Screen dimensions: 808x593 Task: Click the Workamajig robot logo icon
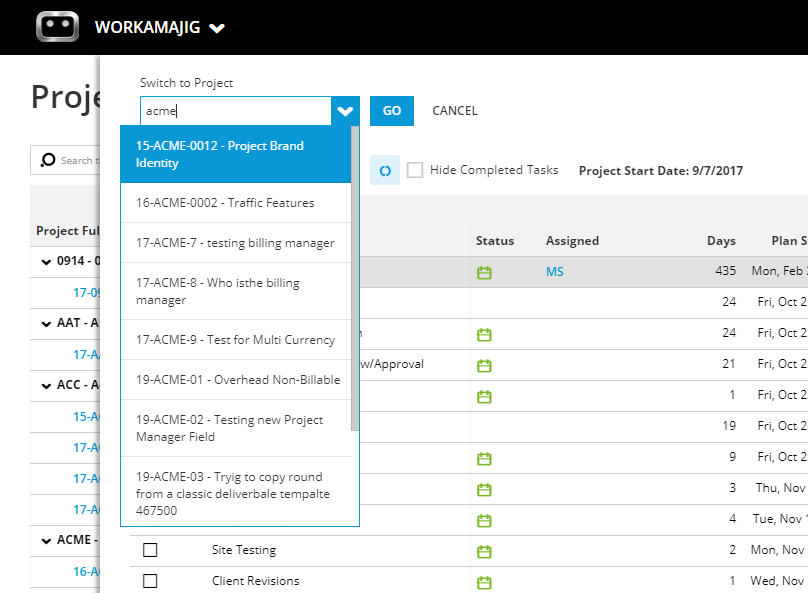[x=56, y=27]
